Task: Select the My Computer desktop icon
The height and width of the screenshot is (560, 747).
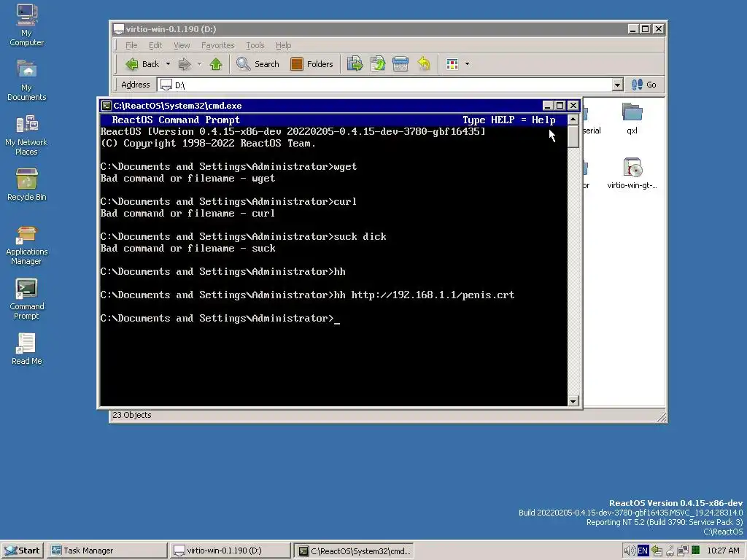Action: (x=27, y=25)
